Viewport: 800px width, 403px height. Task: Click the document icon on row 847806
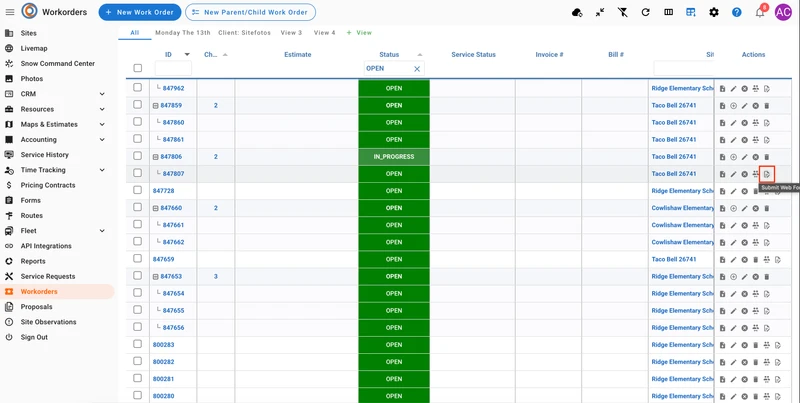[722, 157]
